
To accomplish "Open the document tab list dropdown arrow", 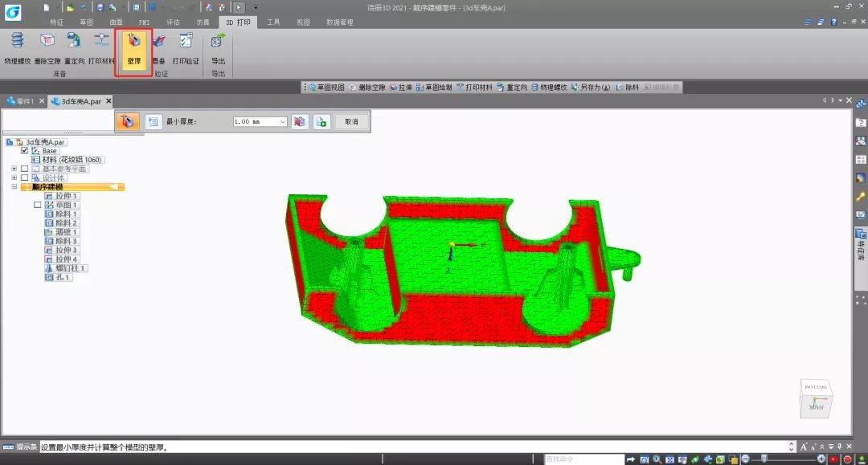I will [x=841, y=100].
